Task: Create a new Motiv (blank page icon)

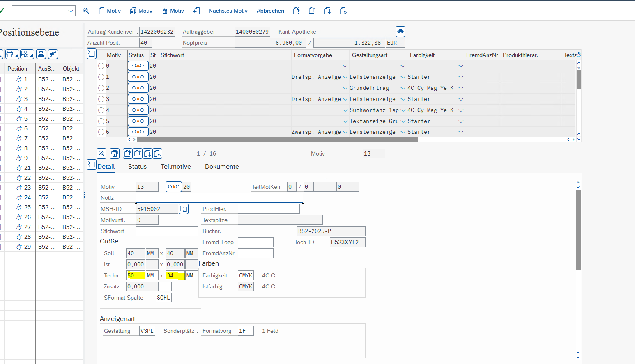Action: 110,11
